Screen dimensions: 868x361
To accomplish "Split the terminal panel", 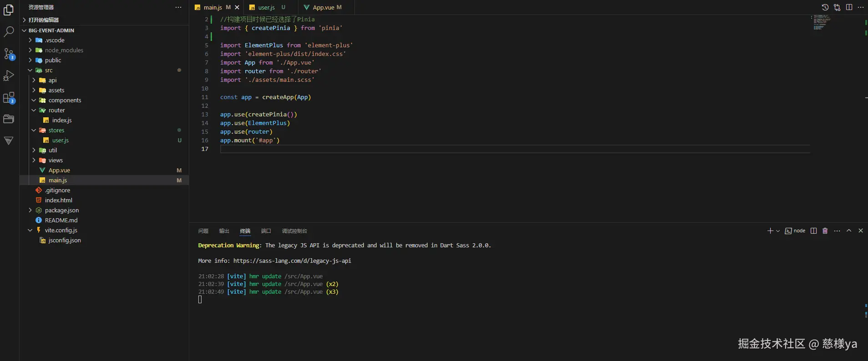I will click(x=814, y=231).
